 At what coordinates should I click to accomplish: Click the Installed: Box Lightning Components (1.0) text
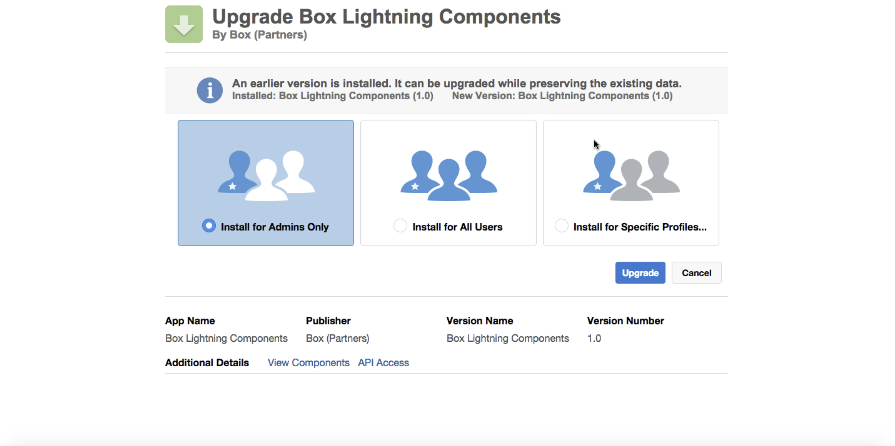pyautogui.click(x=333, y=96)
